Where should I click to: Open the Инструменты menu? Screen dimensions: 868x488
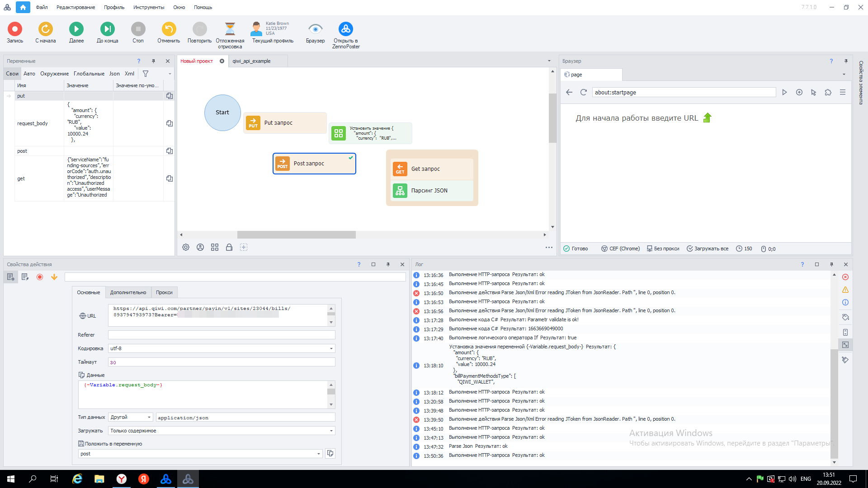pos(149,7)
